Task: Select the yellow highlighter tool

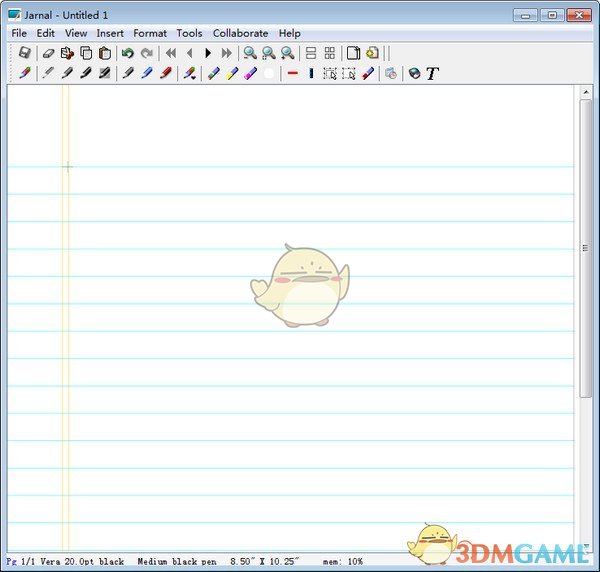Action: point(232,73)
